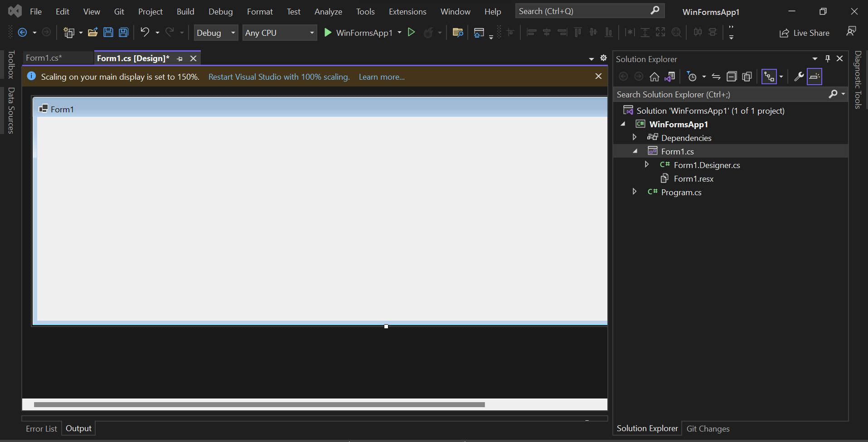The height and width of the screenshot is (442, 868).
Task: Dismiss the scaling notification bar
Action: coord(599,76)
